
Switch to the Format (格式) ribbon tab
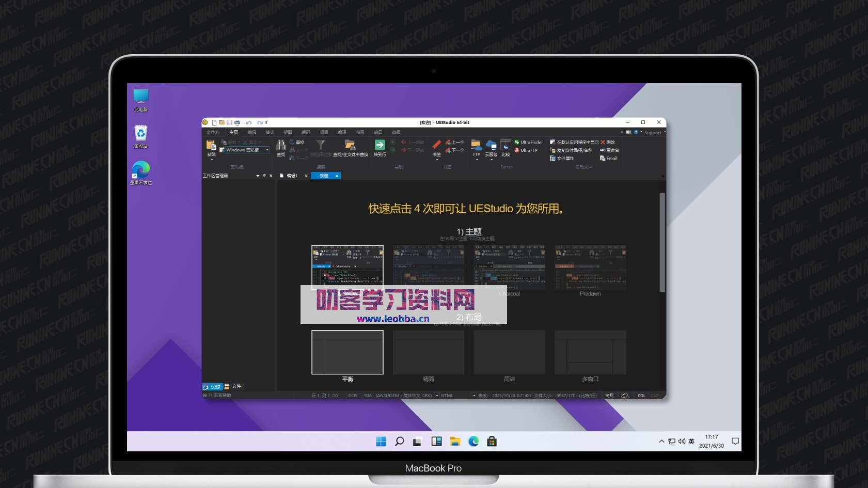pyautogui.click(x=270, y=133)
